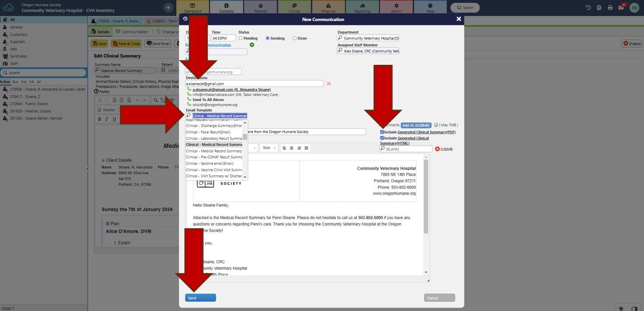
Task: Click the cloud logo icon at top left
Action: pyautogui.click(x=8, y=7)
